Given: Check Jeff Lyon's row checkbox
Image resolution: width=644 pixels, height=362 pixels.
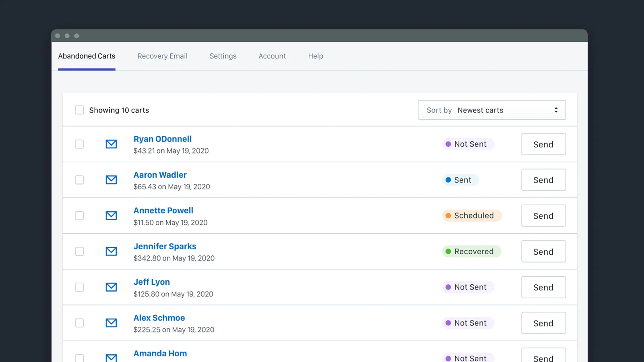Looking at the screenshot, I should 79,287.
